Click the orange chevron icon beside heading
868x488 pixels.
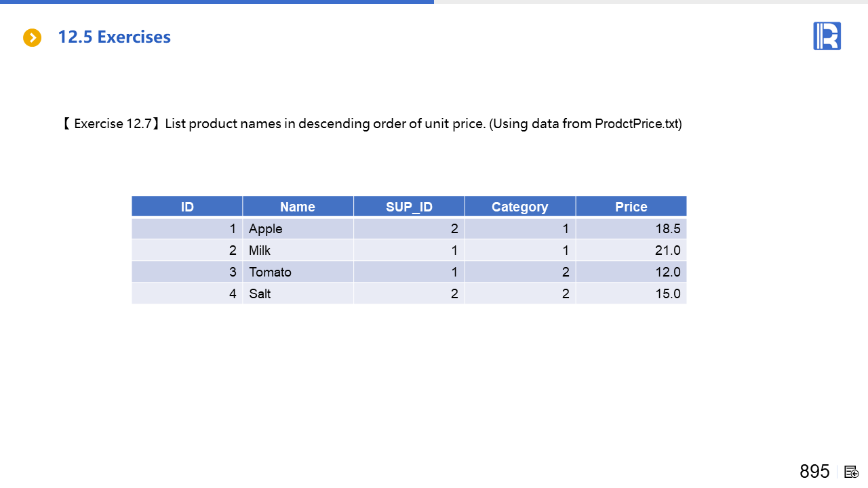[32, 38]
